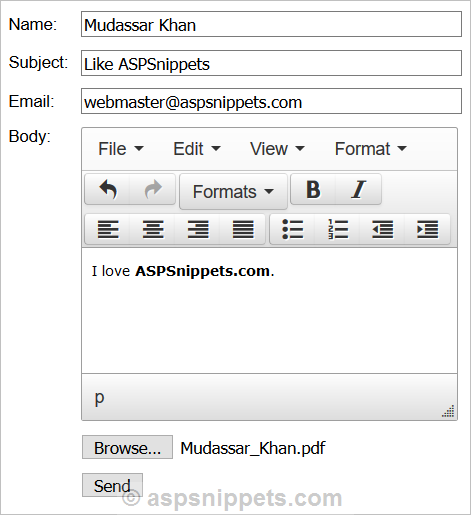
Task: Open the File menu
Action: click(121, 149)
